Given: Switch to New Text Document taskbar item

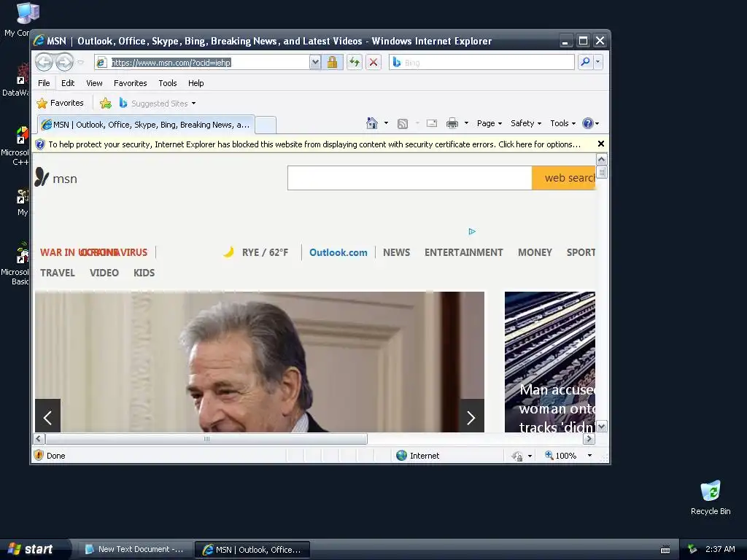Looking at the screenshot, I should 134,550.
